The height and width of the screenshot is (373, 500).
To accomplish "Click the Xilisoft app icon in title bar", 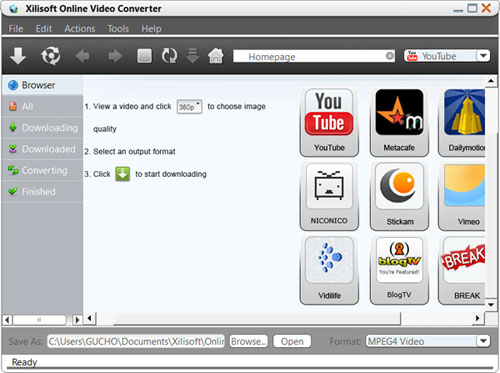I will pyautogui.click(x=14, y=8).
